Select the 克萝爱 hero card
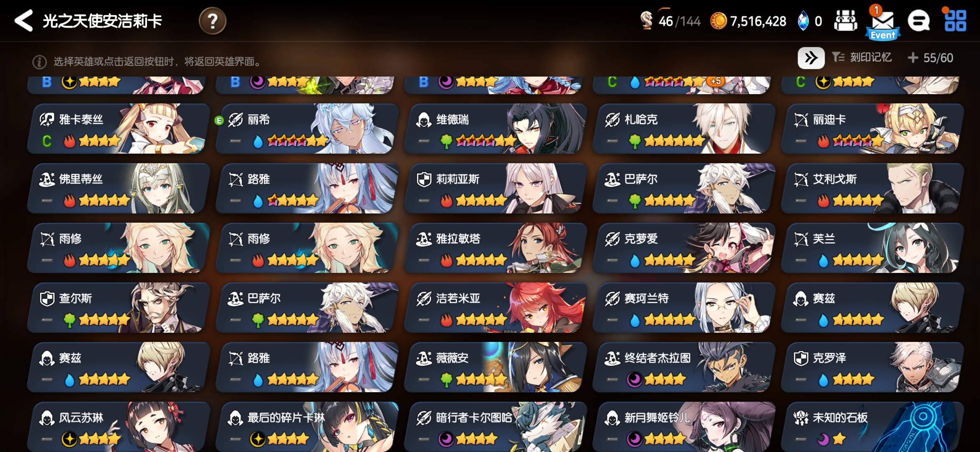 (x=683, y=248)
